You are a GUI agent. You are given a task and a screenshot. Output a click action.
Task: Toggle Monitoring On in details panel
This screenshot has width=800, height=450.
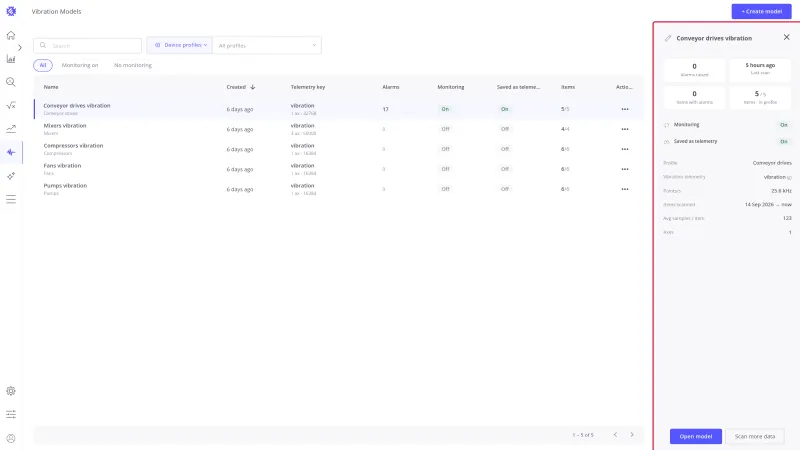(x=784, y=125)
